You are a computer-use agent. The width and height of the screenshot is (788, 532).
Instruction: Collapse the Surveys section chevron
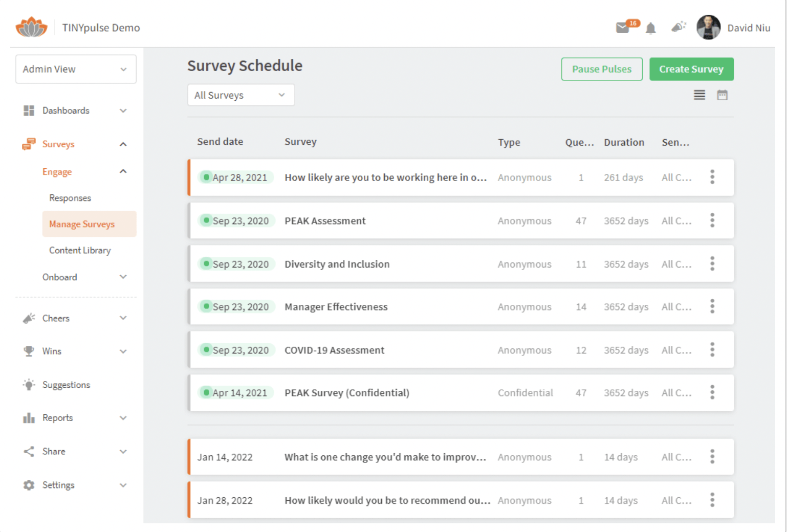(123, 144)
